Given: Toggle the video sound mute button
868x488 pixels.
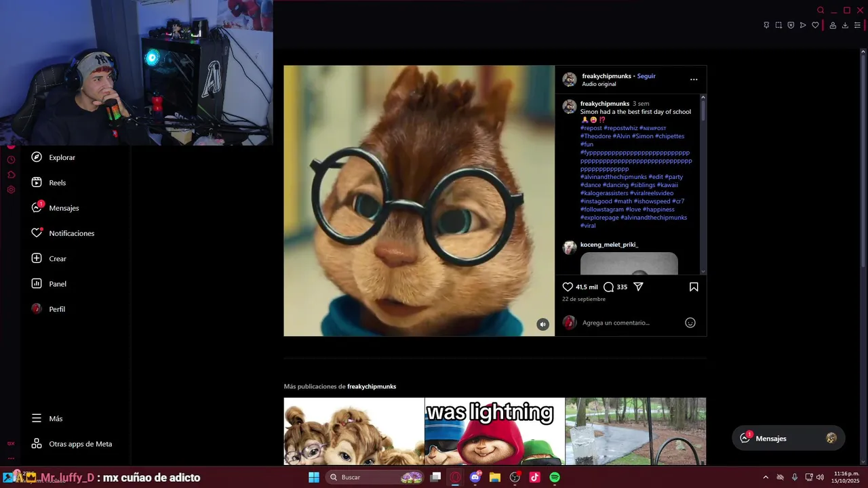Looking at the screenshot, I should tap(542, 324).
